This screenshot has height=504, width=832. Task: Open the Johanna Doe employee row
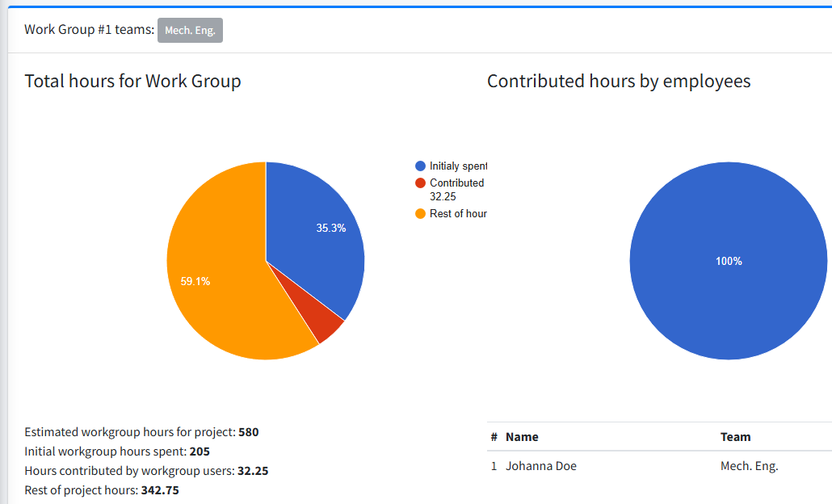coord(541,466)
